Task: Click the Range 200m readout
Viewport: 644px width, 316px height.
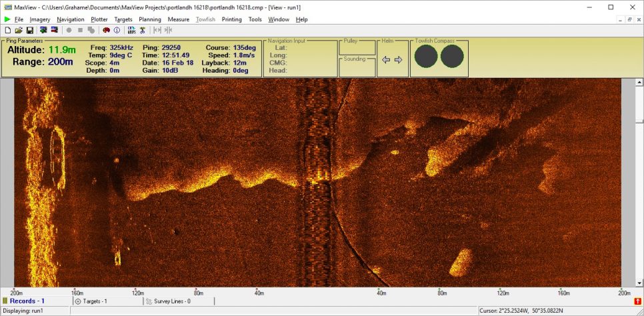Action: (43, 61)
